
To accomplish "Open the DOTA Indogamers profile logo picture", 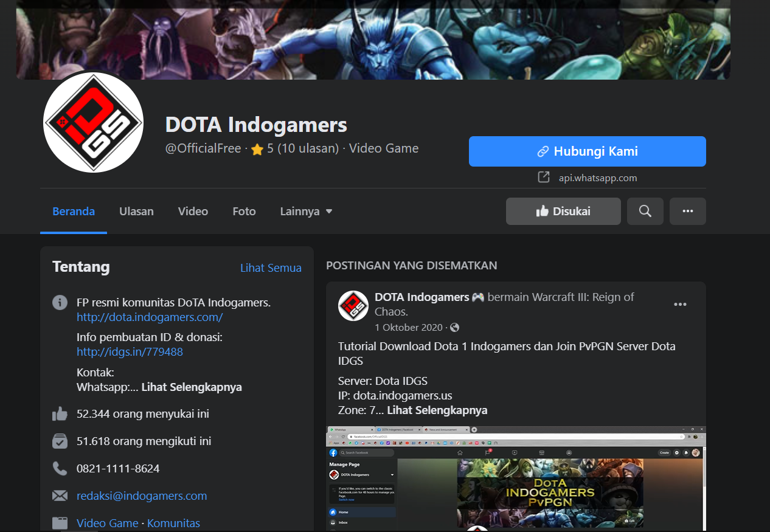I will (x=93, y=122).
